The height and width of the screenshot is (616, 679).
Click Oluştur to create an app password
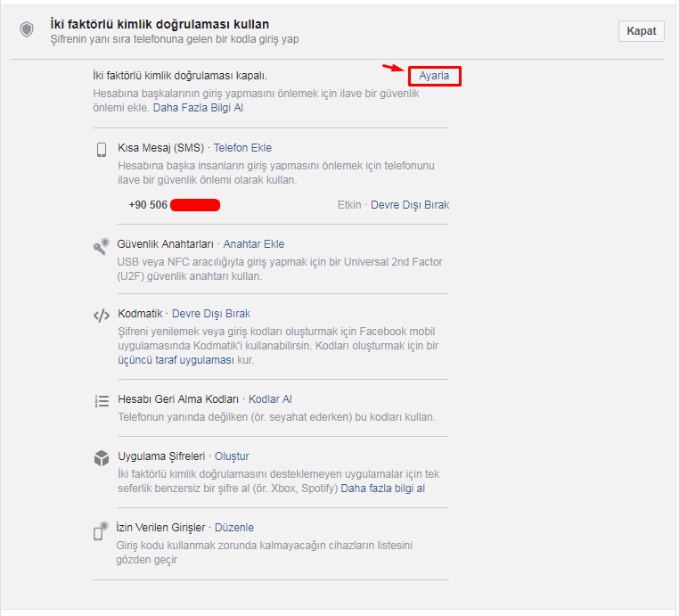tap(232, 456)
